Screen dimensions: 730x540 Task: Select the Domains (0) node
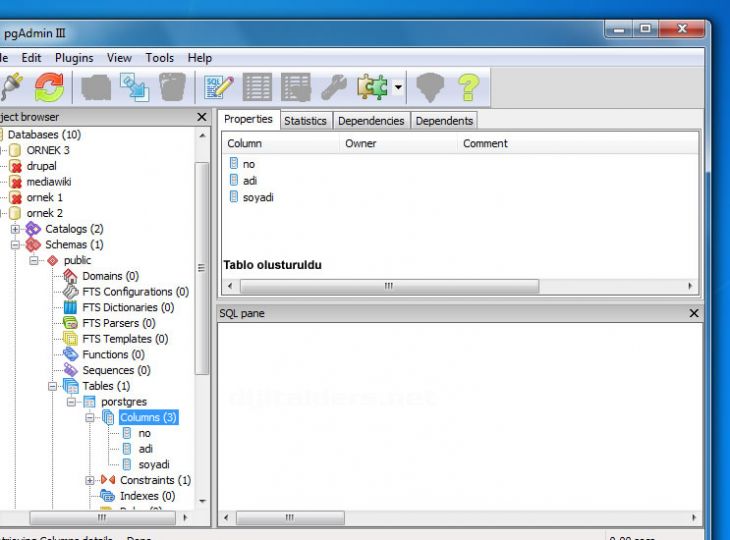[111, 276]
